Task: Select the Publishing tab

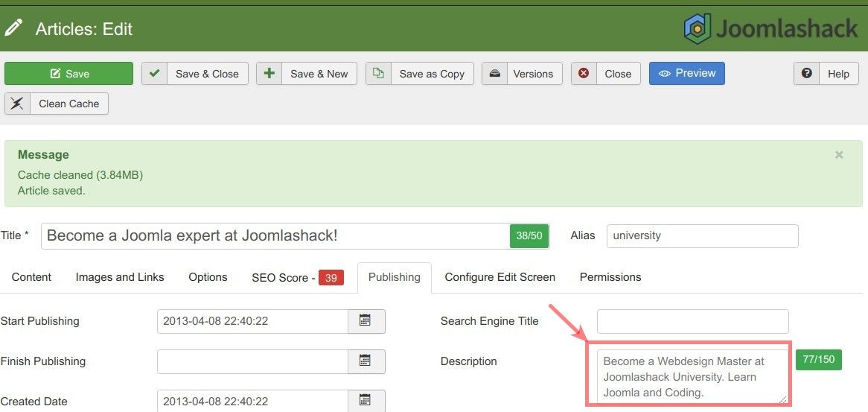Action: [x=394, y=277]
